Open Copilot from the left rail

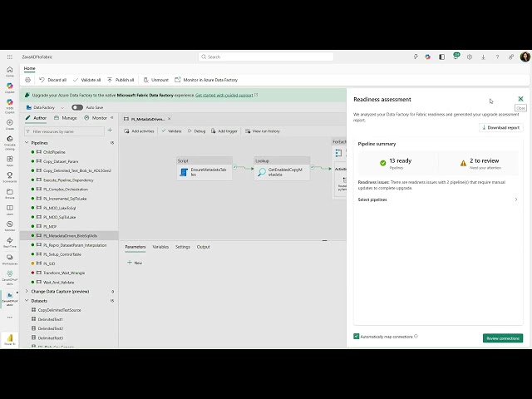point(10,88)
